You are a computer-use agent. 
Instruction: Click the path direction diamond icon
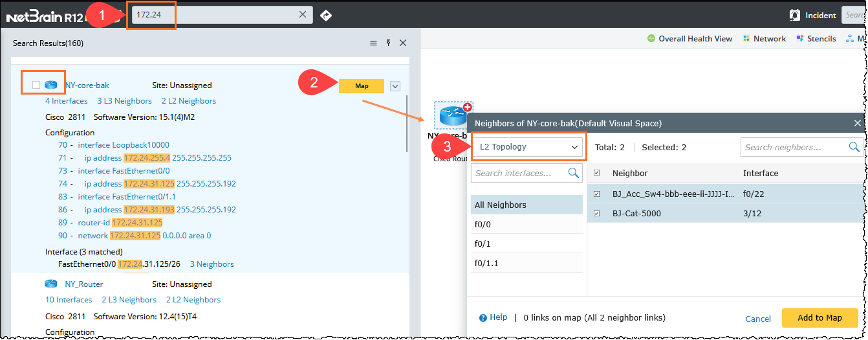[326, 15]
